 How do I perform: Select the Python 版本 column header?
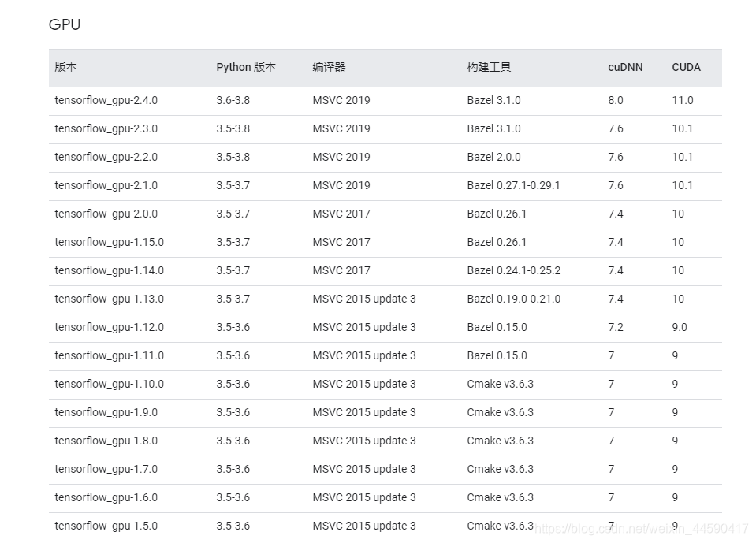pyautogui.click(x=246, y=67)
